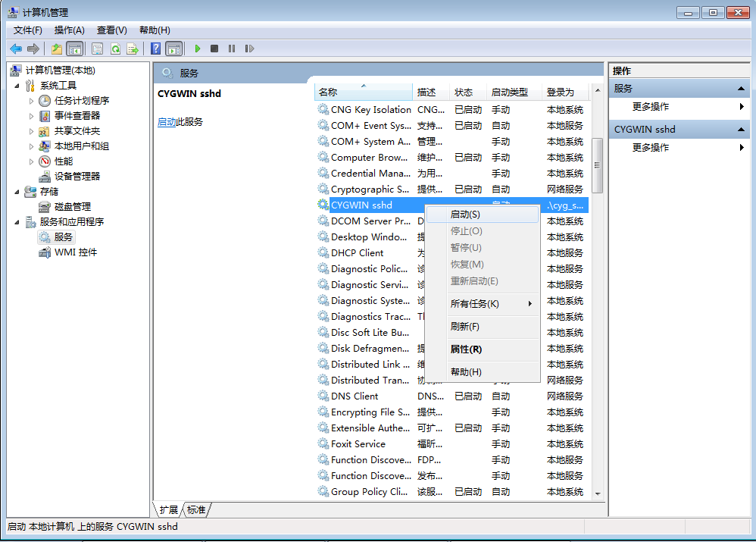
Task: Open 磁盘管理 in the tree
Action: pyautogui.click(x=72, y=207)
